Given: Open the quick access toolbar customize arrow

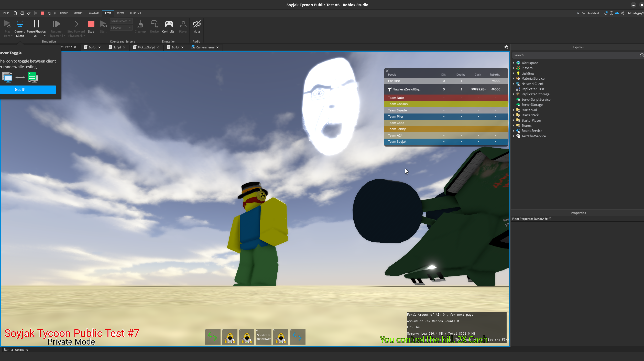Looking at the screenshot, I should 55,13.
